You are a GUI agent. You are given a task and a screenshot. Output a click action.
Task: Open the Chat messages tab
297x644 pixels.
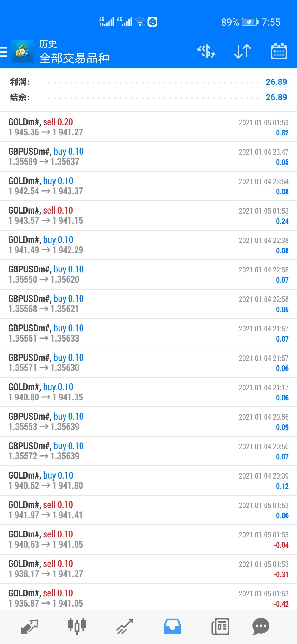(261, 627)
